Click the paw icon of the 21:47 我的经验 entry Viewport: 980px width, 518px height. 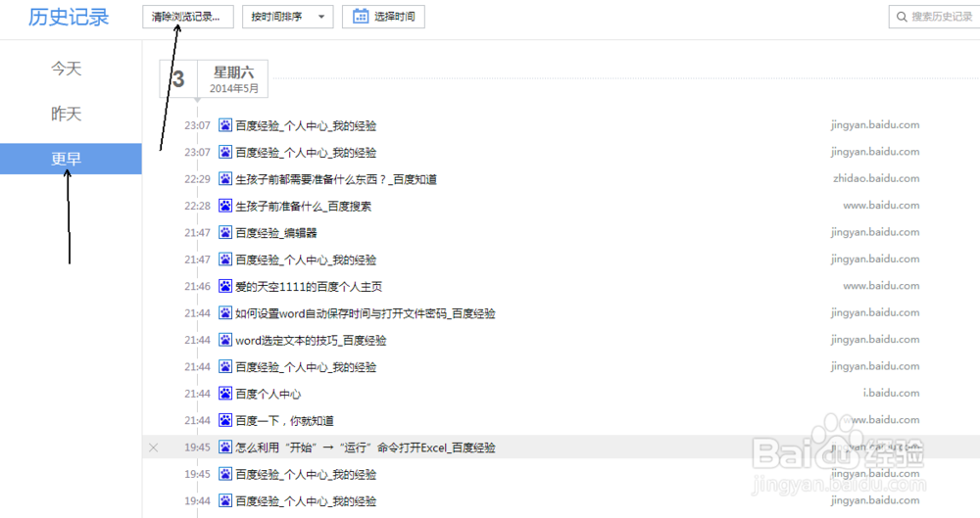[225, 259]
